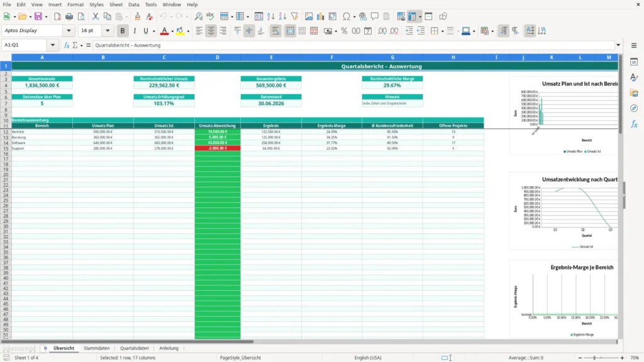
Task: Click the Save document icon
Action: (x=38, y=16)
